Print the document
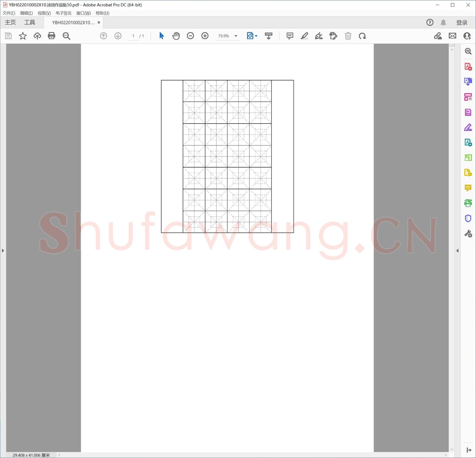 pyautogui.click(x=52, y=36)
